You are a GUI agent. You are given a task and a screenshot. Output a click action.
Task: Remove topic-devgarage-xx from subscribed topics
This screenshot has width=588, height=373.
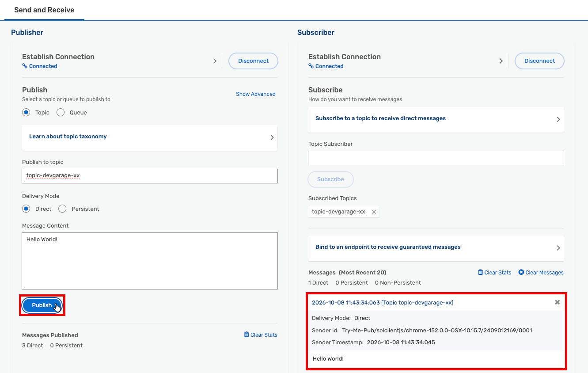(374, 212)
